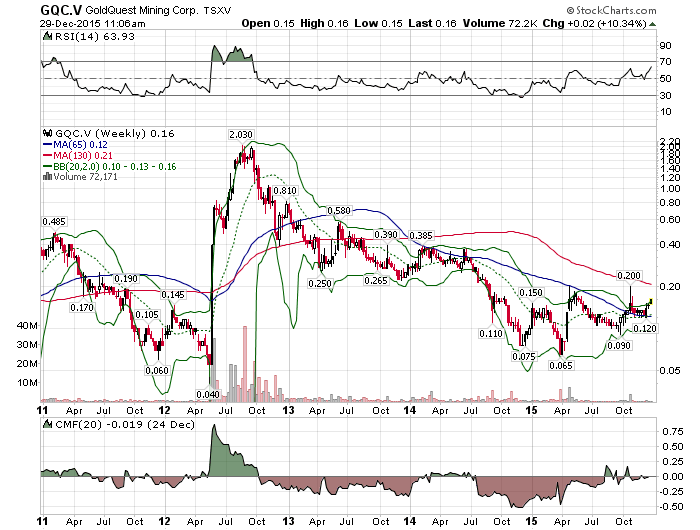Image resolution: width=700 pixels, height=530 pixels.
Task: Click the Volume 72.2K value
Action: click(500, 23)
